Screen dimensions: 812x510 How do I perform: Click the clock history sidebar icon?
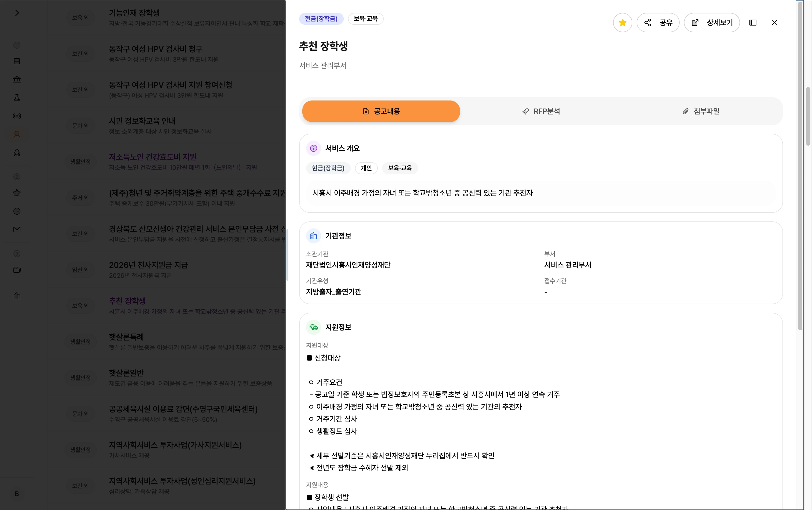click(17, 211)
